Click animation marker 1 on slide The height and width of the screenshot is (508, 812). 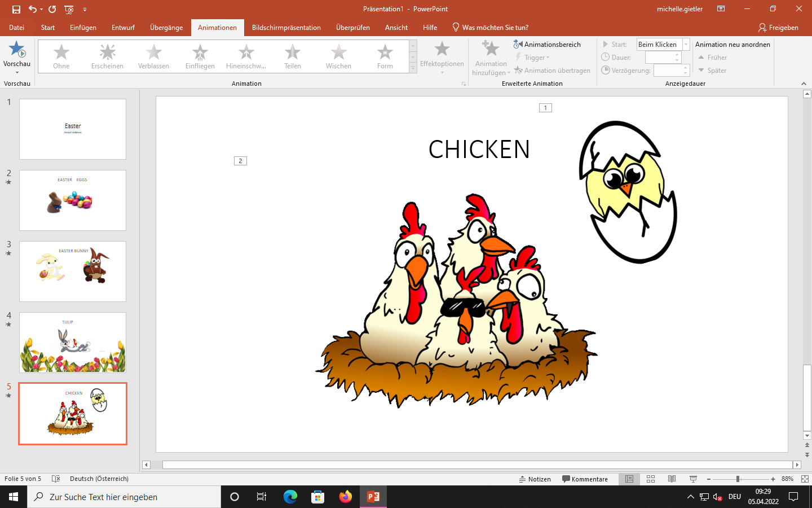click(545, 108)
